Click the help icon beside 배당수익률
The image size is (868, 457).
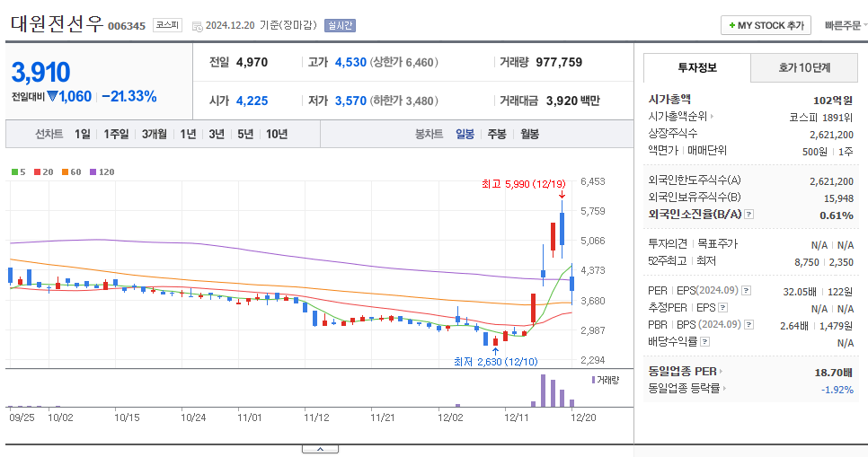tap(704, 342)
